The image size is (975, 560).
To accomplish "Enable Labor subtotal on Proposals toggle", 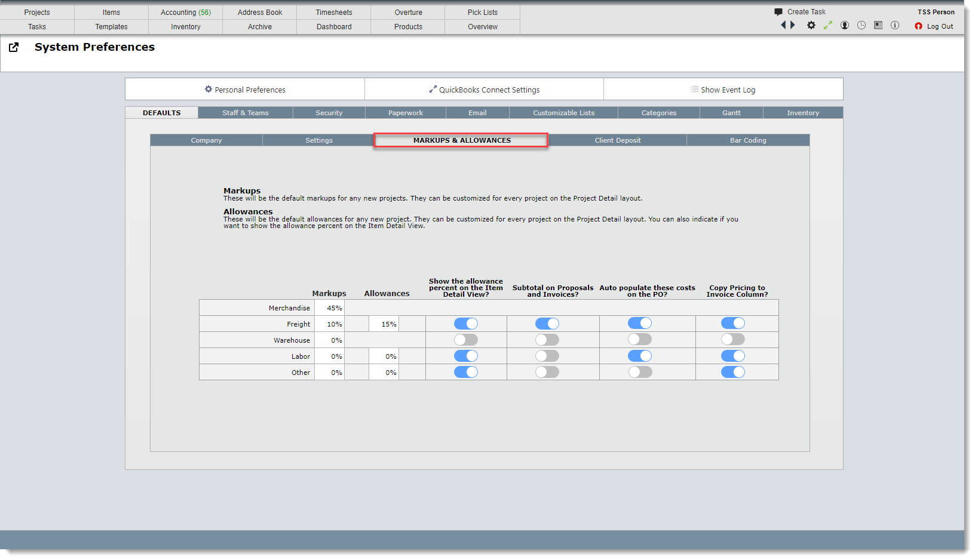I will click(547, 356).
